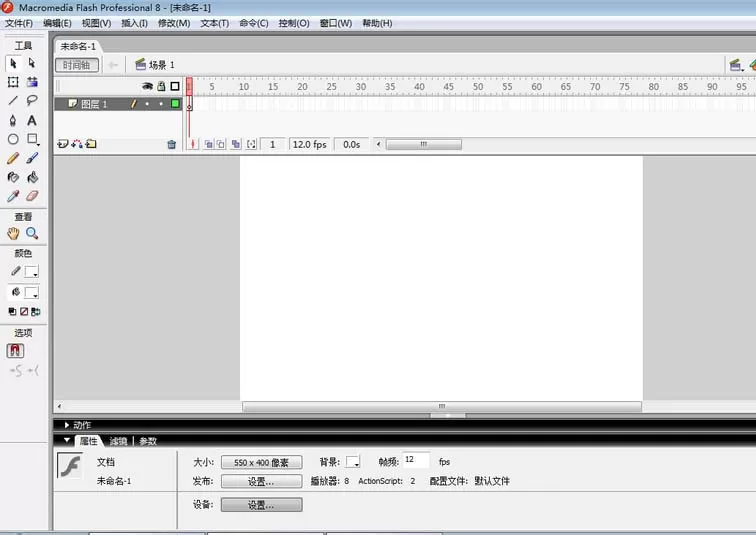Select the Ink Bottle tool
Viewport: 756px width, 535px height.
click(13, 177)
